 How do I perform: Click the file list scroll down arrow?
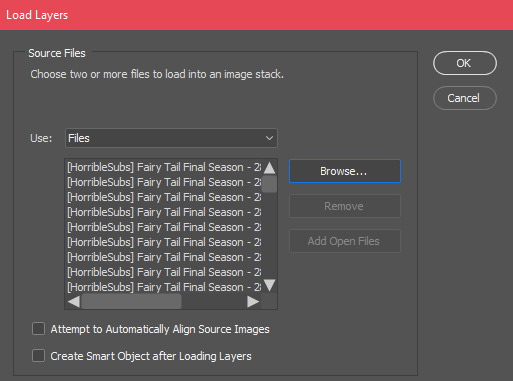click(269, 285)
